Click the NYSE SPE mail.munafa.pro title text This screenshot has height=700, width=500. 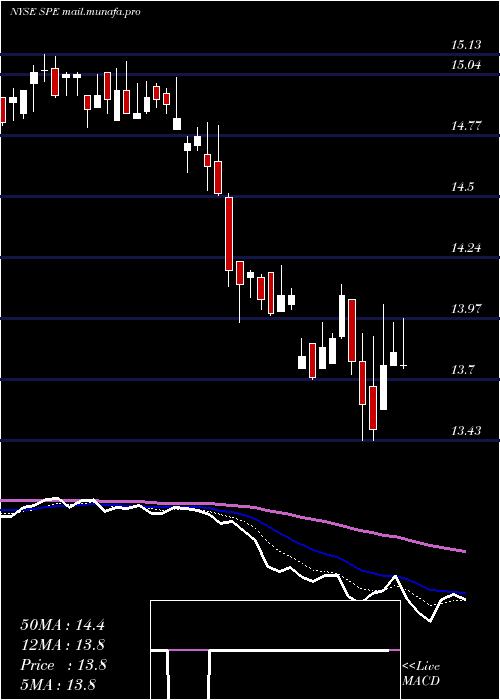(75, 12)
